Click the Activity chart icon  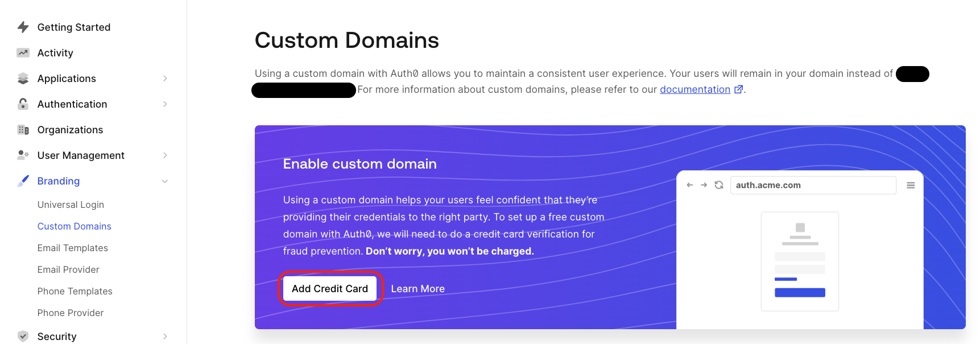[23, 53]
